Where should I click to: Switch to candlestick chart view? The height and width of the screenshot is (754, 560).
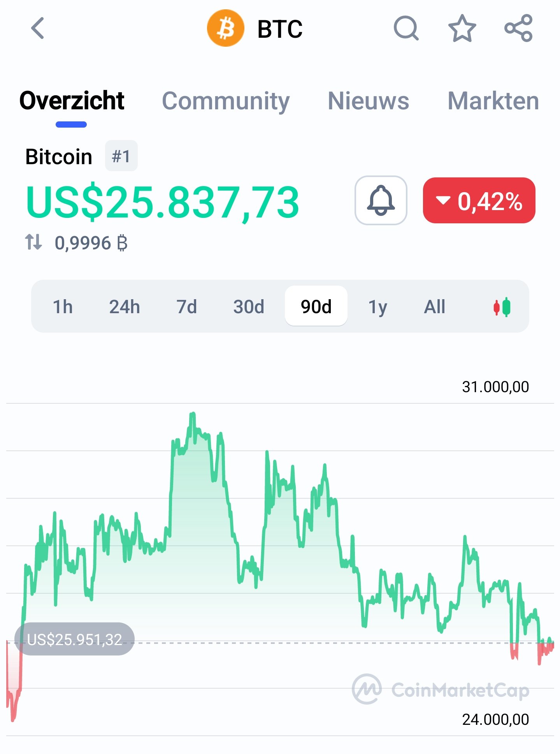click(x=502, y=307)
